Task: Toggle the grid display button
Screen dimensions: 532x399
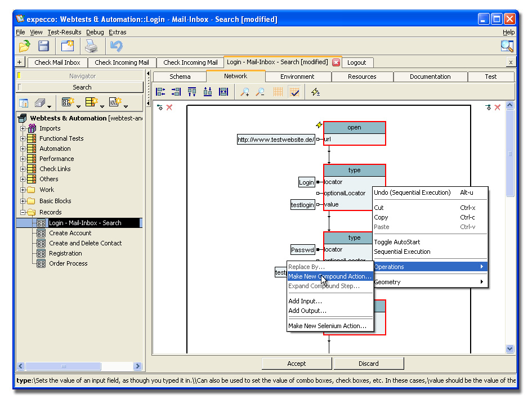Action: (x=278, y=92)
